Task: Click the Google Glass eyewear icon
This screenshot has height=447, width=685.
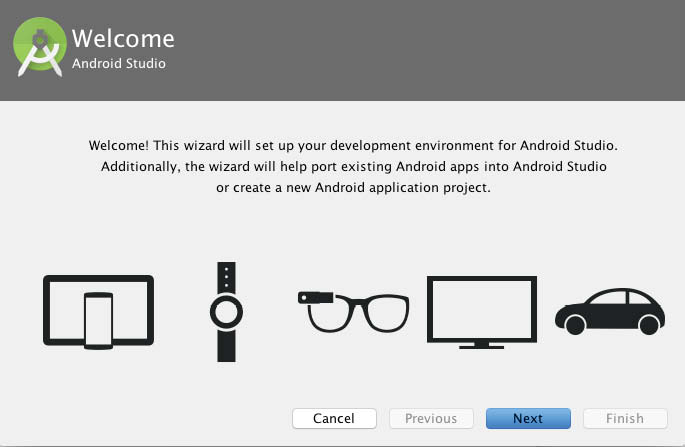Action: [353, 312]
